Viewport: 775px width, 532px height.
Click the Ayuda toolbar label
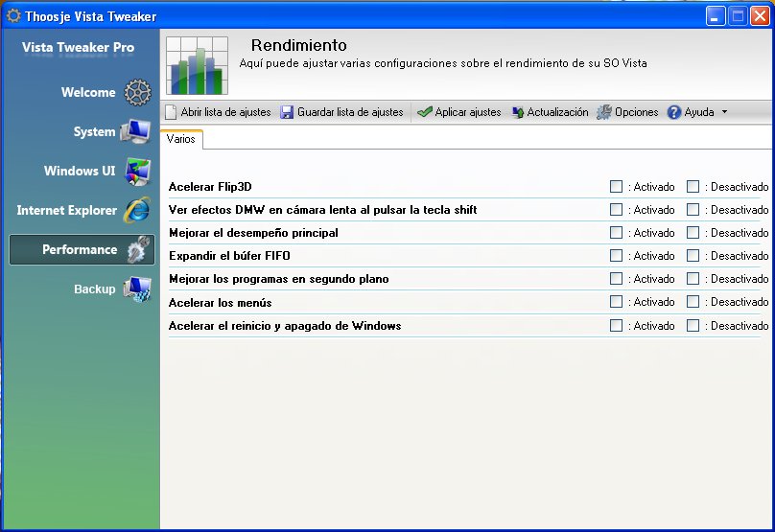699,112
